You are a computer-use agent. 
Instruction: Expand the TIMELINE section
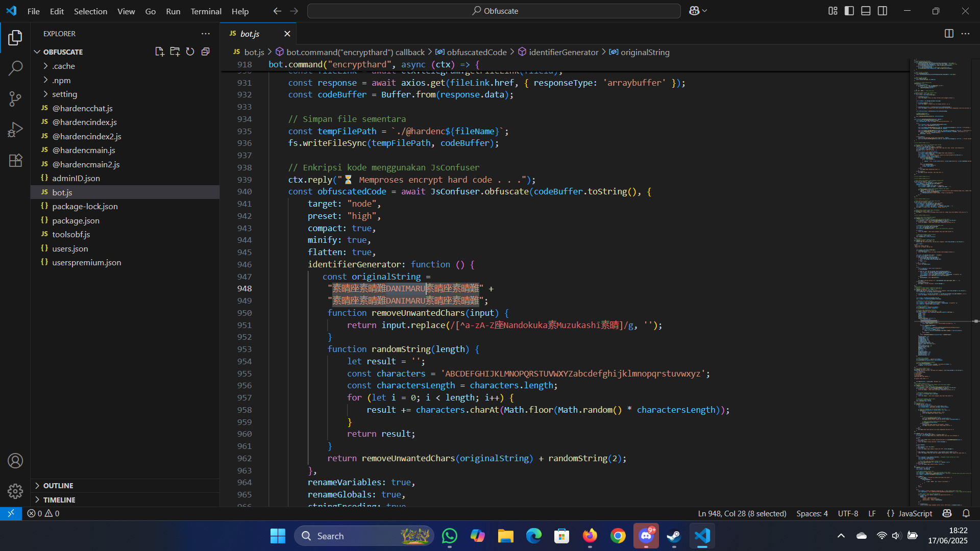pyautogui.click(x=59, y=500)
